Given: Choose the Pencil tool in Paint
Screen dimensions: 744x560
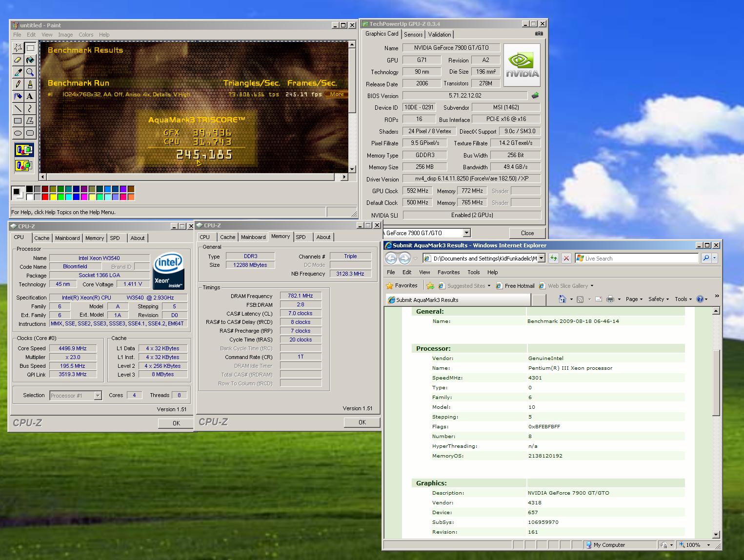Looking at the screenshot, I should (18, 84).
